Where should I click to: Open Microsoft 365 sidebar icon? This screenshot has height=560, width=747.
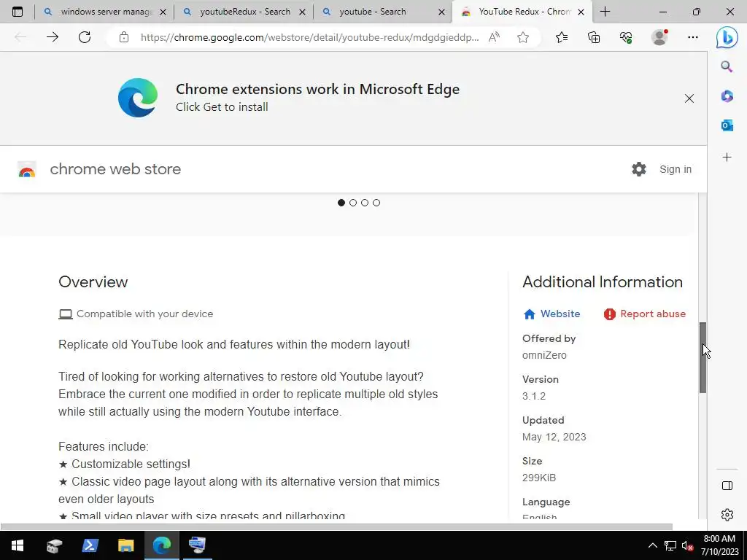point(727,96)
